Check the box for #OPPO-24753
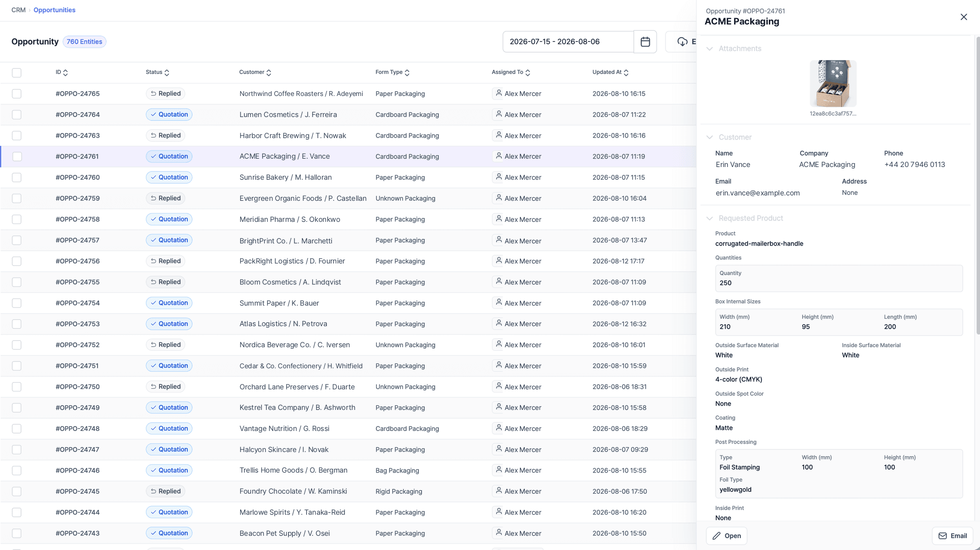This screenshot has height=550, width=980. coord(17,324)
